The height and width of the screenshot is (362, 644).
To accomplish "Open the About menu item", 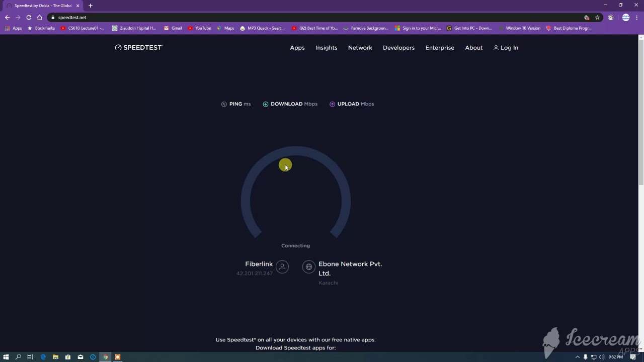I will click(x=474, y=48).
